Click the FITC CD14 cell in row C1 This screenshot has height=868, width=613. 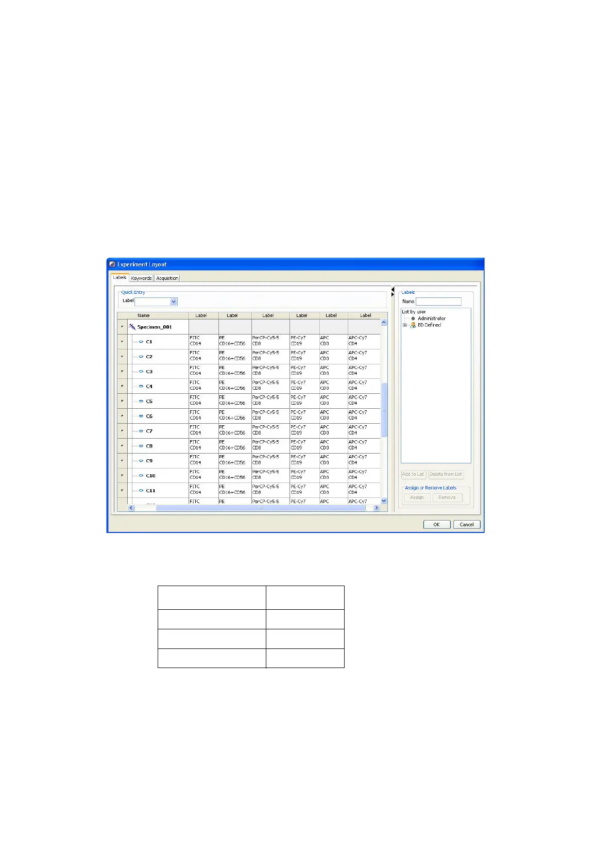pos(203,341)
